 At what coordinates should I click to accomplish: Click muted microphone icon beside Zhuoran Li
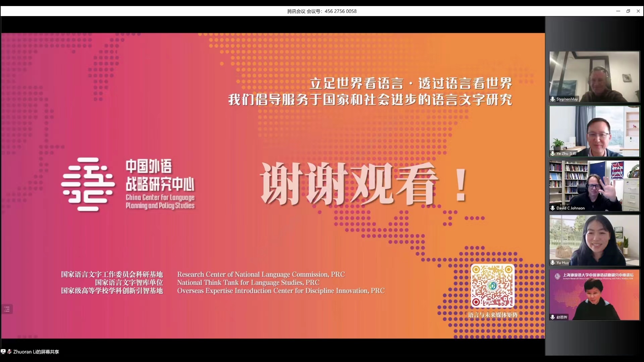point(9,352)
